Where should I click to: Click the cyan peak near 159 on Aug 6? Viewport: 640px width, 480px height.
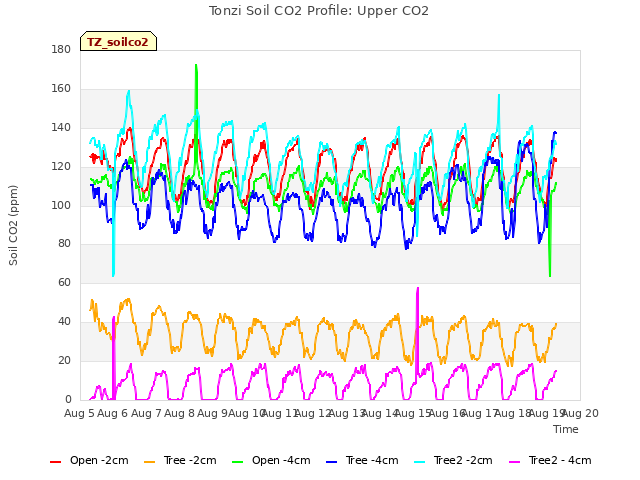click(129, 91)
